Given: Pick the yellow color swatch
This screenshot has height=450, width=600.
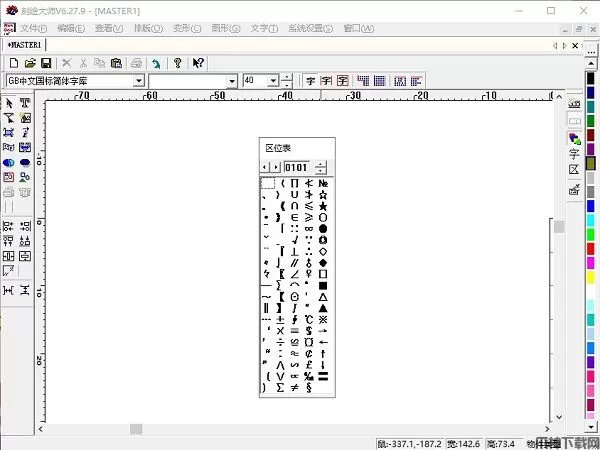Looking at the screenshot, I should 591,277.
